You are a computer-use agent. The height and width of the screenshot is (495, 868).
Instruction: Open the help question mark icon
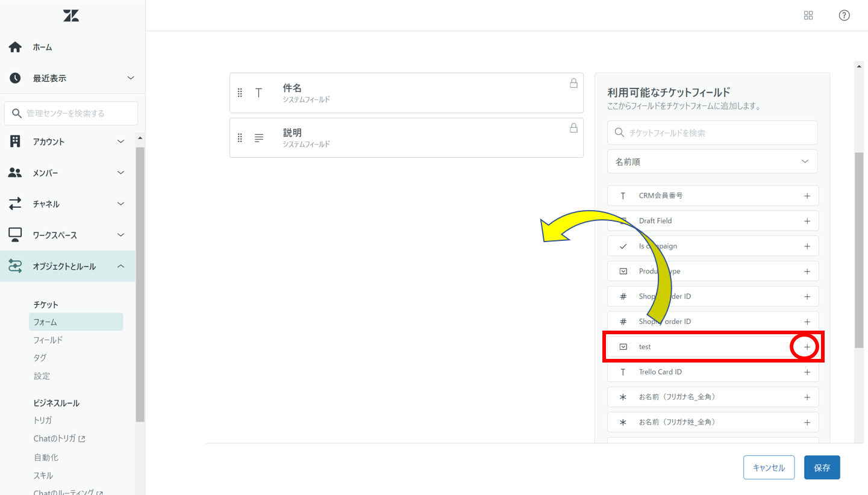click(844, 16)
